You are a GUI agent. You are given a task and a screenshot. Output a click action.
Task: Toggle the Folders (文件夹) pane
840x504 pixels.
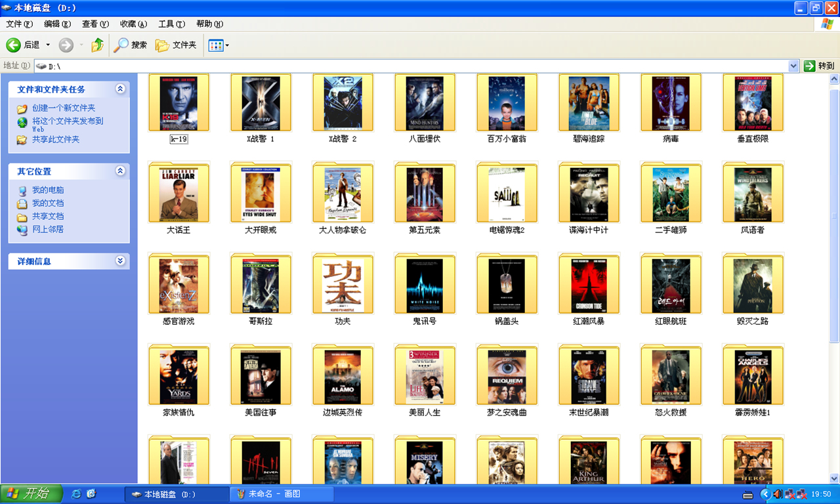(176, 45)
